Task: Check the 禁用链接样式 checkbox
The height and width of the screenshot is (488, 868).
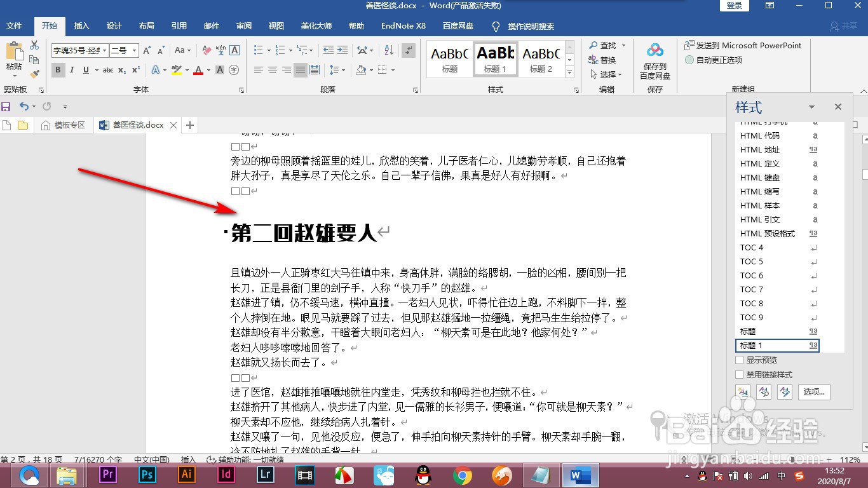Action: point(739,375)
